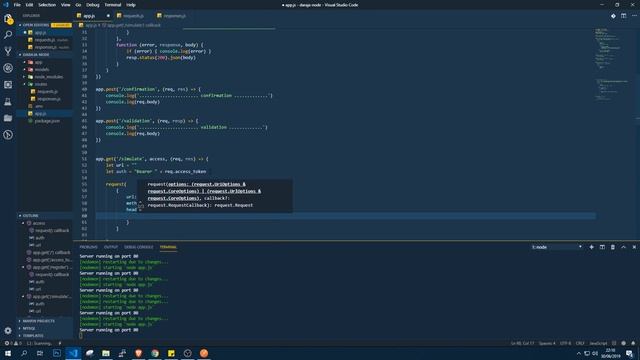Open the Manage gear icon
640x360 pixels.
pos(8,330)
